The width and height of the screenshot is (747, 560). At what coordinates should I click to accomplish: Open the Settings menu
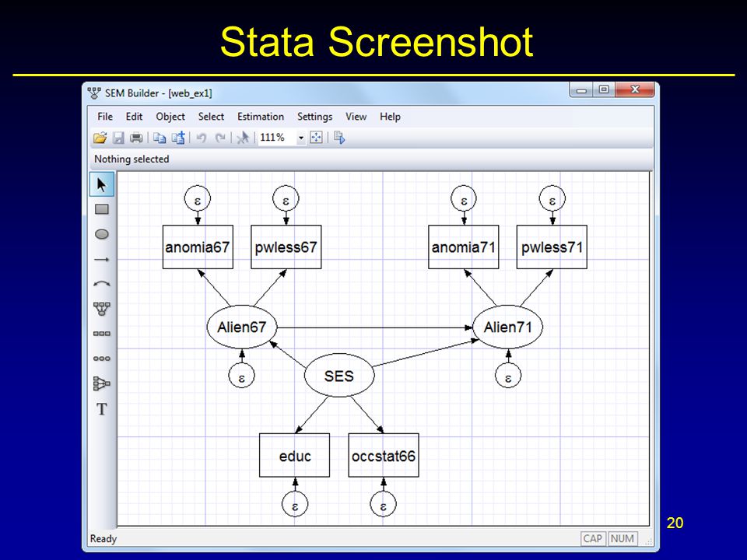[x=314, y=117]
